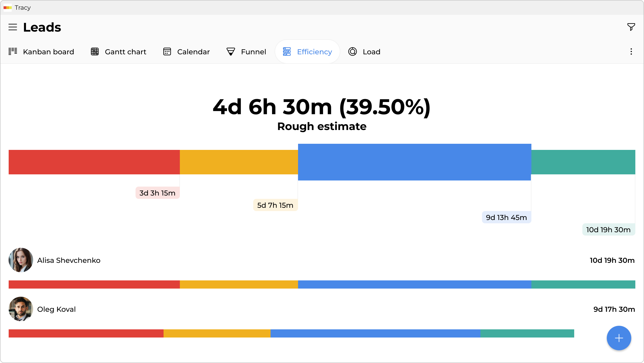Open the hamburger navigation menu
The height and width of the screenshot is (363, 644).
tap(13, 27)
